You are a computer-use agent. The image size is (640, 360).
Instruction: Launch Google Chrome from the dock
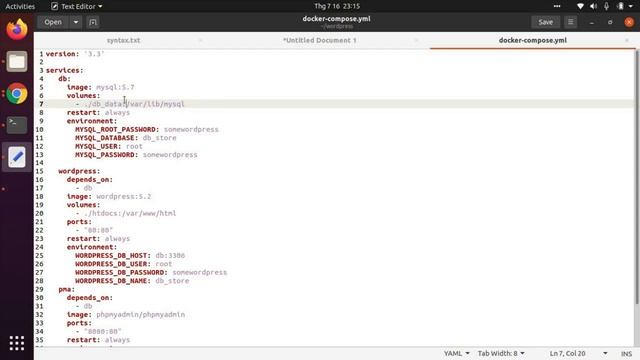(17, 93)
